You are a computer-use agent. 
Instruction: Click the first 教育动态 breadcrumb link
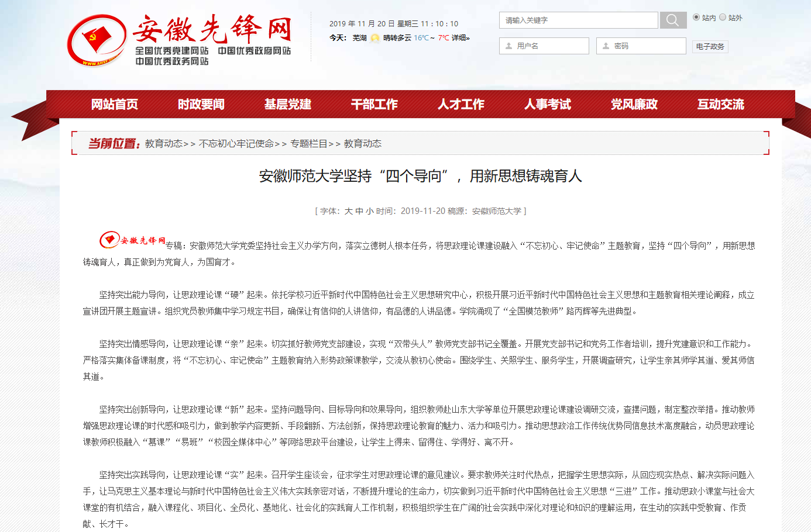pos(164,143)
